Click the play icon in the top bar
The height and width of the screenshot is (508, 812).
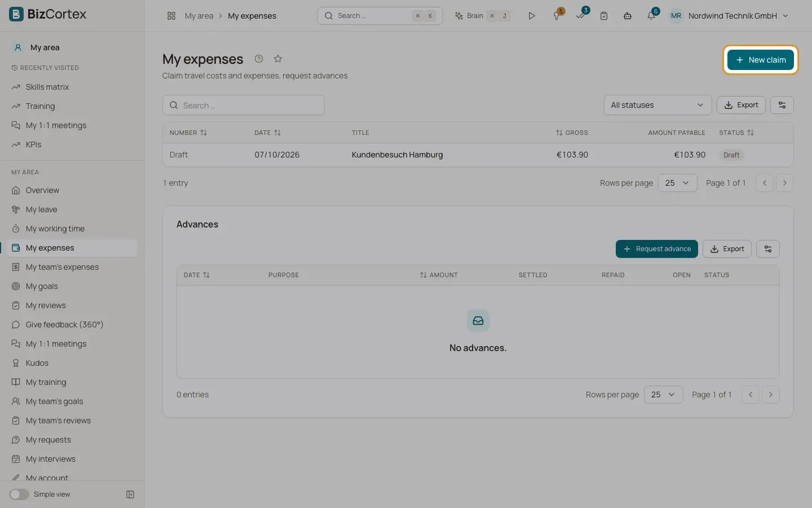point(531,16)
